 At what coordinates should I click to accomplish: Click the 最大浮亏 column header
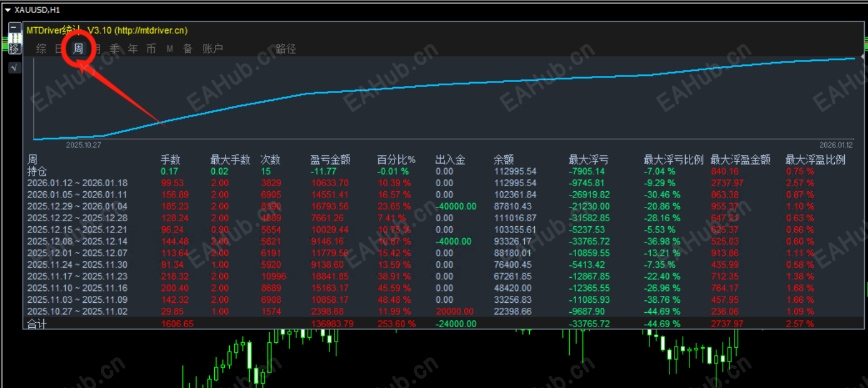(x=588, y=160)
